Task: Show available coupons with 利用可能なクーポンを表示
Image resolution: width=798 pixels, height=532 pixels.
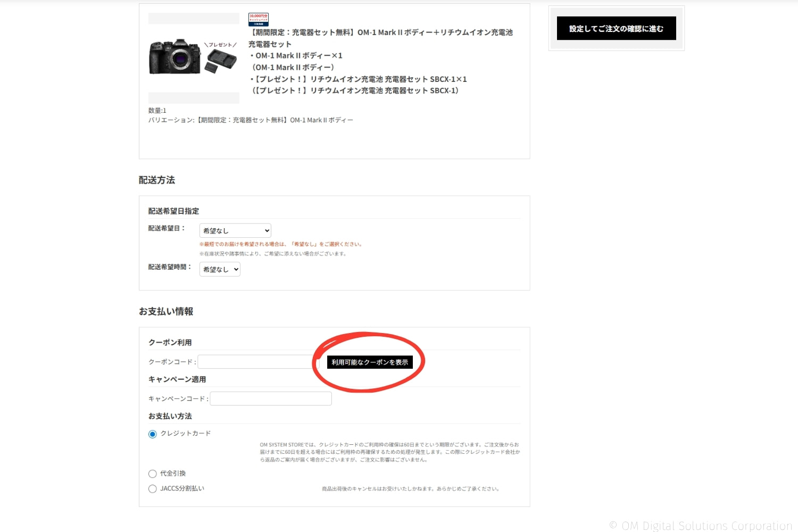Action: (x=370, y=362)
